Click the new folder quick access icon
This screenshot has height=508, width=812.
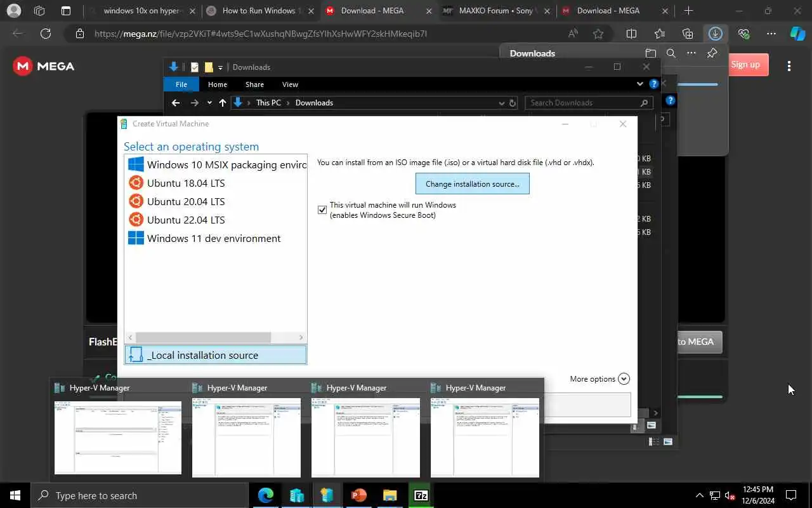209,67
